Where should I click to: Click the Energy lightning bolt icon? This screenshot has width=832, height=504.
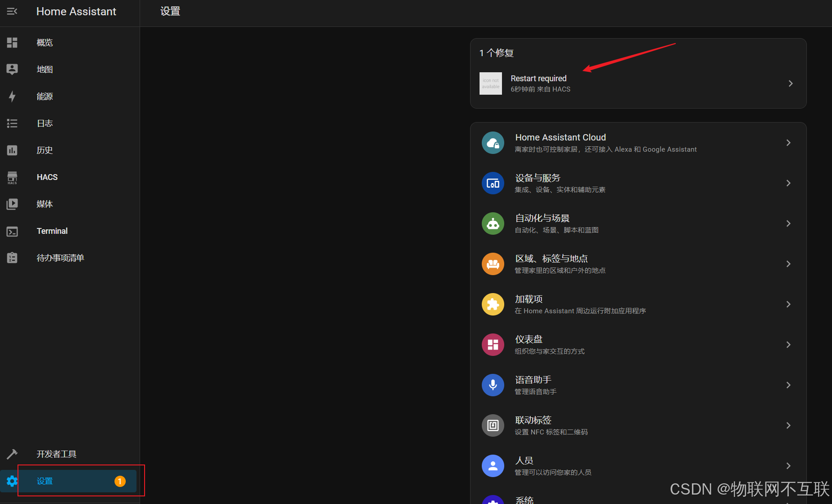(12, 96)
